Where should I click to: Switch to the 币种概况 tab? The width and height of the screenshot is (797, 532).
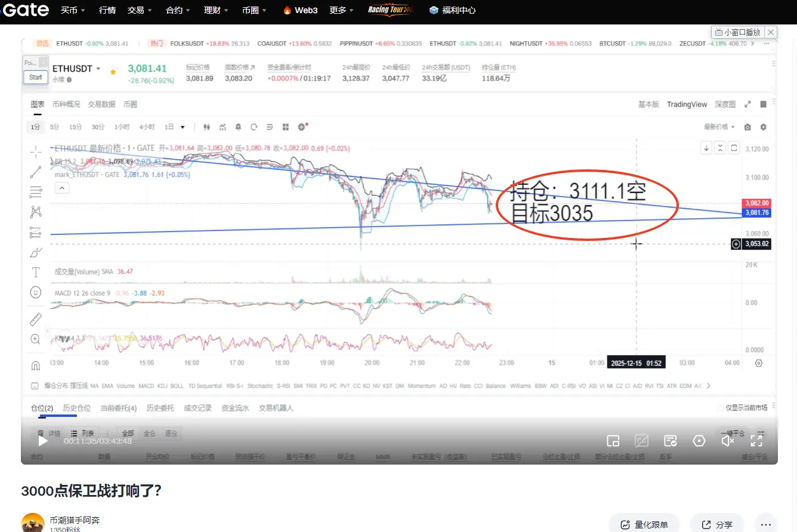(x=66, y=104)
